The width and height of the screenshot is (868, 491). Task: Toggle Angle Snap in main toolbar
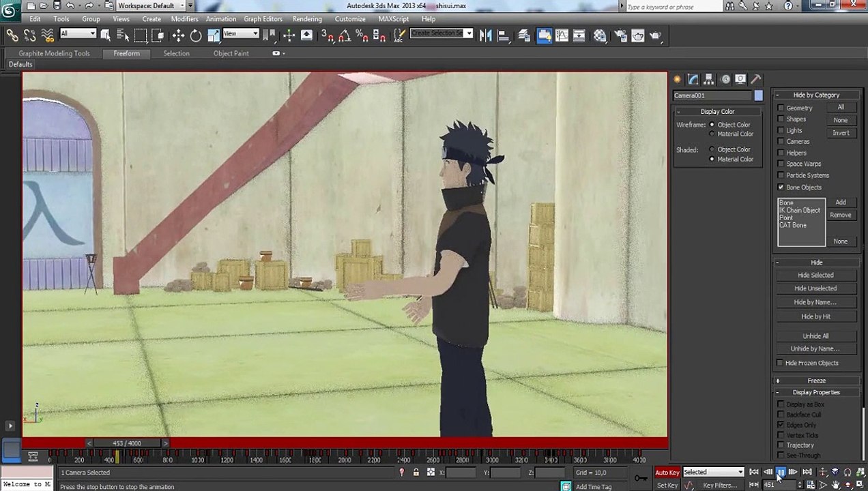click(x=345, y=35)
